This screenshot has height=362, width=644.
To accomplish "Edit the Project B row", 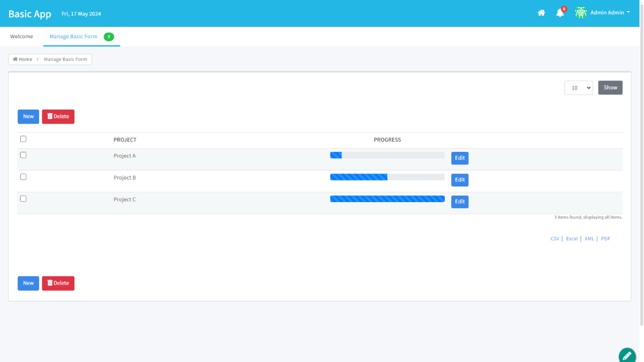I will 460,180.
